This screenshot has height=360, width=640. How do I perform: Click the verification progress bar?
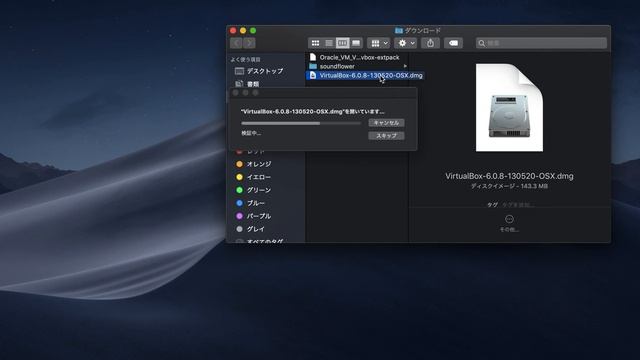click(x=301, y=123)
